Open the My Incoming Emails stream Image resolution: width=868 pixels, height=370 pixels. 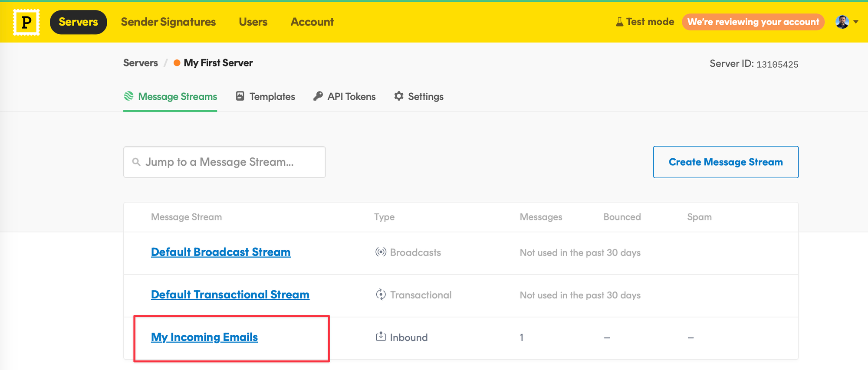pyautogui.click(x=204, y=337)
